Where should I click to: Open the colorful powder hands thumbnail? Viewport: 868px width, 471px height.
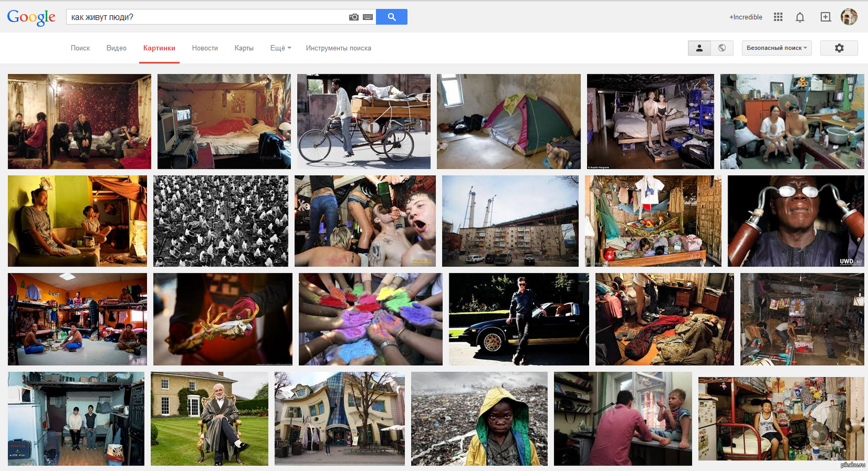[370, 319]
